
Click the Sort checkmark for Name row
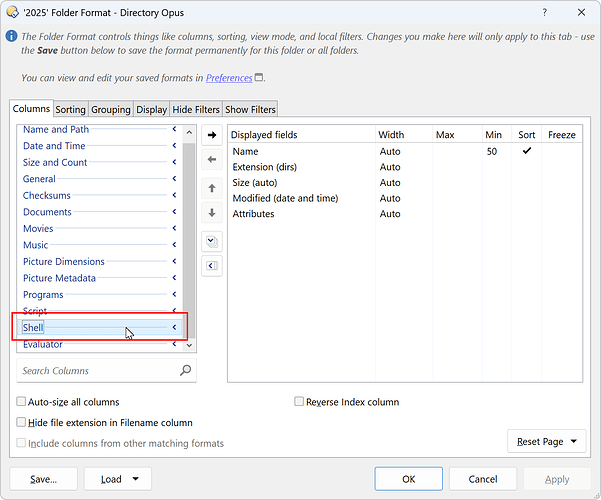pyautogui.click(x=527, y=151)
